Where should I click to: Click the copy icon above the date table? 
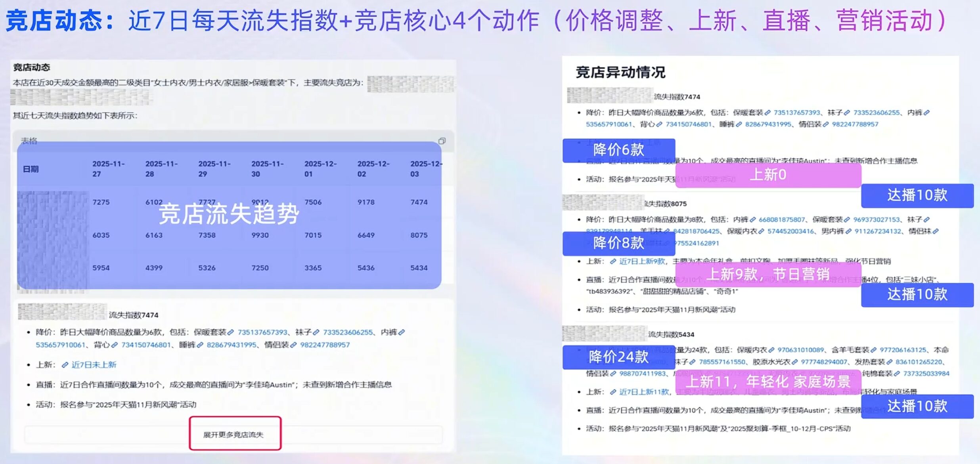tap(442, 141)
